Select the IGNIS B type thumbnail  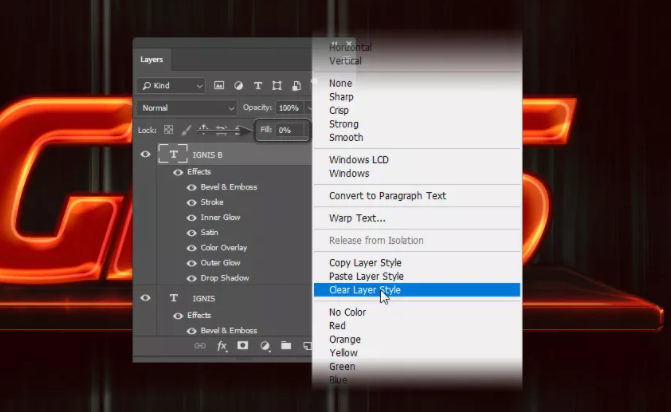[173, 154]
